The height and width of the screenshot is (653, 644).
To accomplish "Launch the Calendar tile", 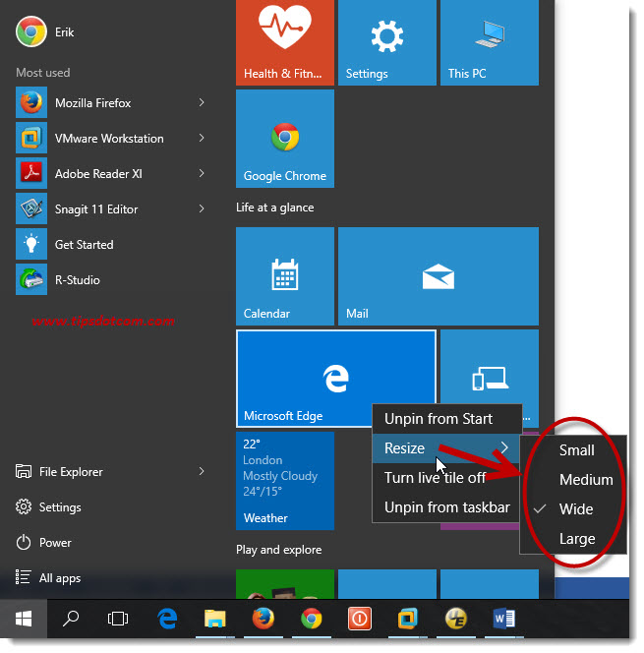I will click(284, 276).
